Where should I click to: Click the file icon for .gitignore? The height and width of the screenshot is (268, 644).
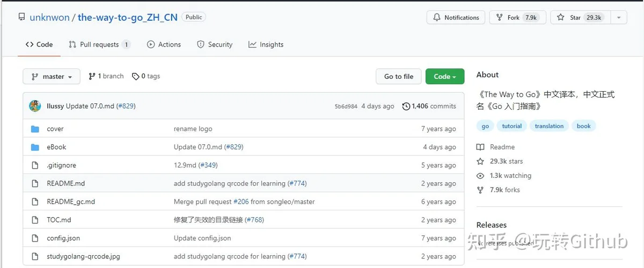click(x=35, y=165)
